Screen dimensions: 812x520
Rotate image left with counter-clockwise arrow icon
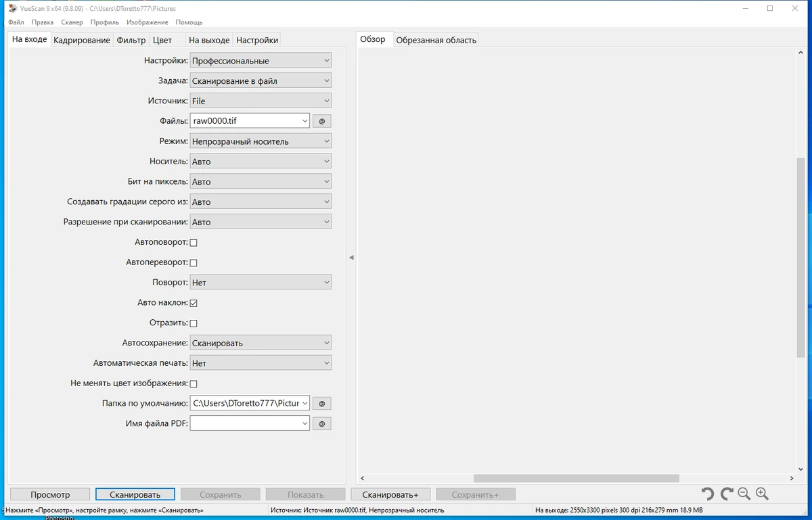tap(708, 494)
